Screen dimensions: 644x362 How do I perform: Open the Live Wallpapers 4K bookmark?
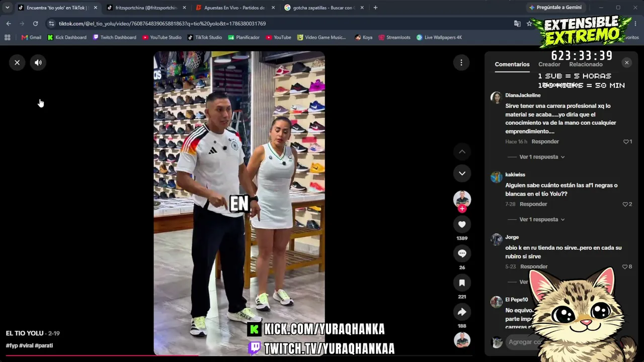pos(439,37)
